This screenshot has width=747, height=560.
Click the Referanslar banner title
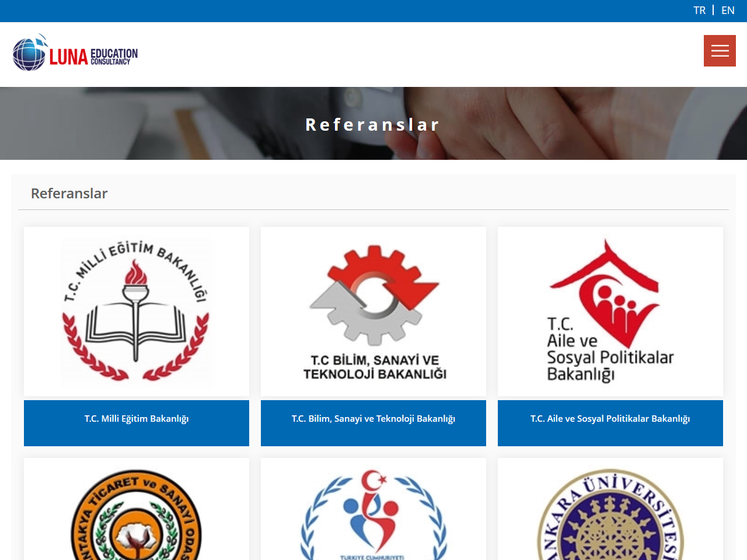(x=372, y=125)
